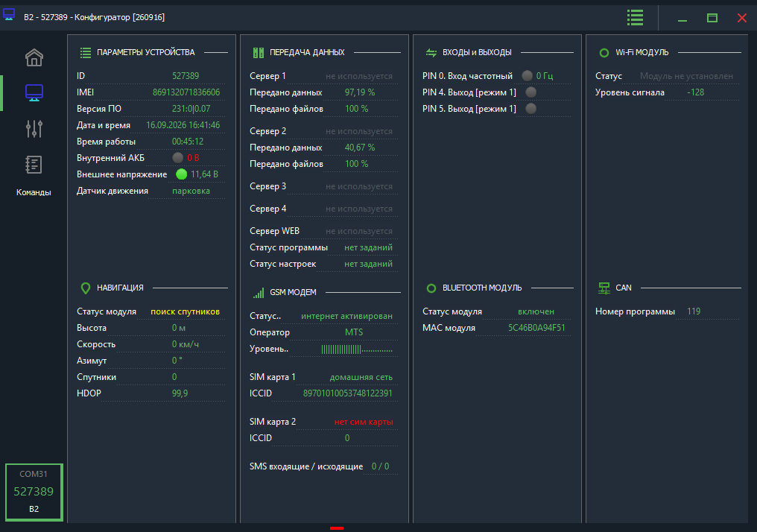Click the app icon in the title bar
Screen dimensions: 757x532
coord(9,15)
